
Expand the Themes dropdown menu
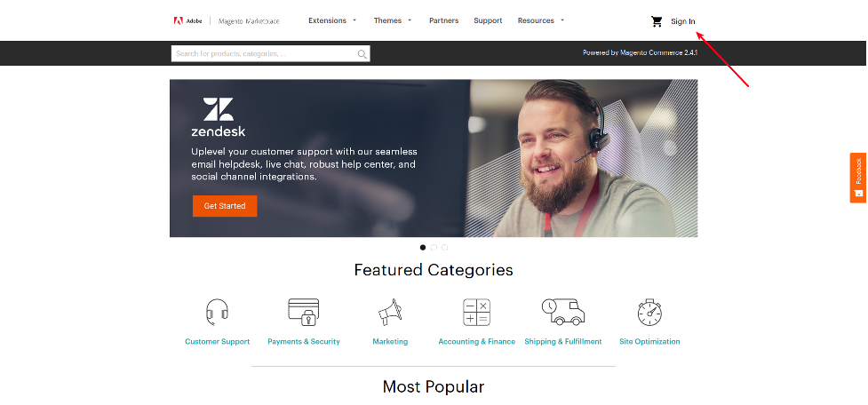tap(393, 20)
